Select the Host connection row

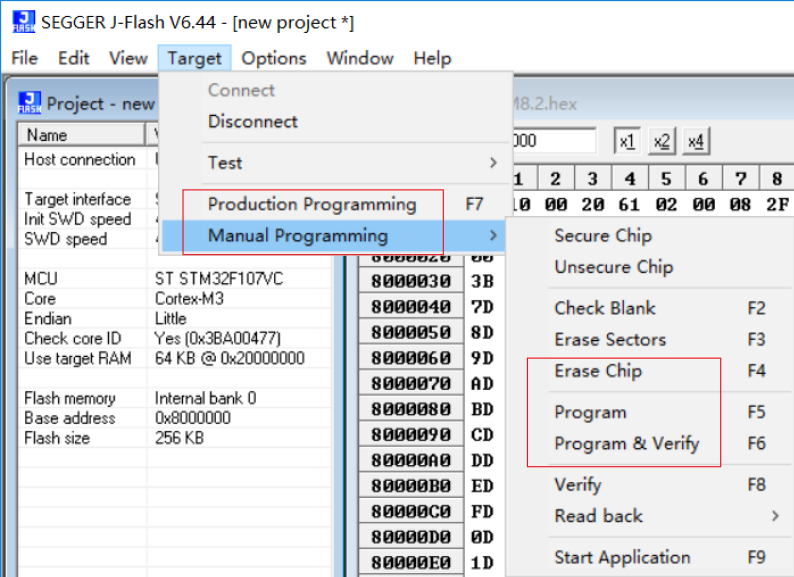point(80,159)
